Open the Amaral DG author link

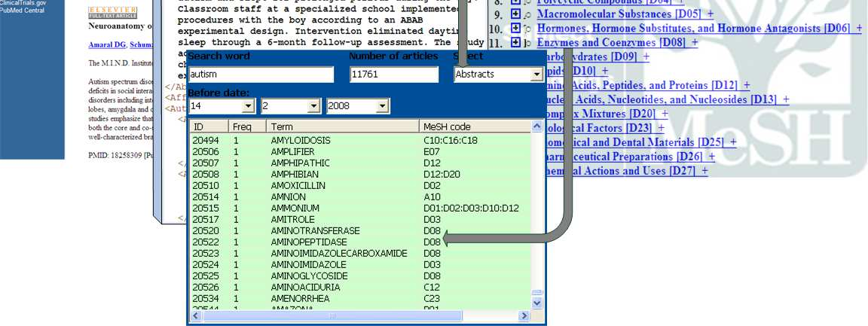tap(108, 45)
